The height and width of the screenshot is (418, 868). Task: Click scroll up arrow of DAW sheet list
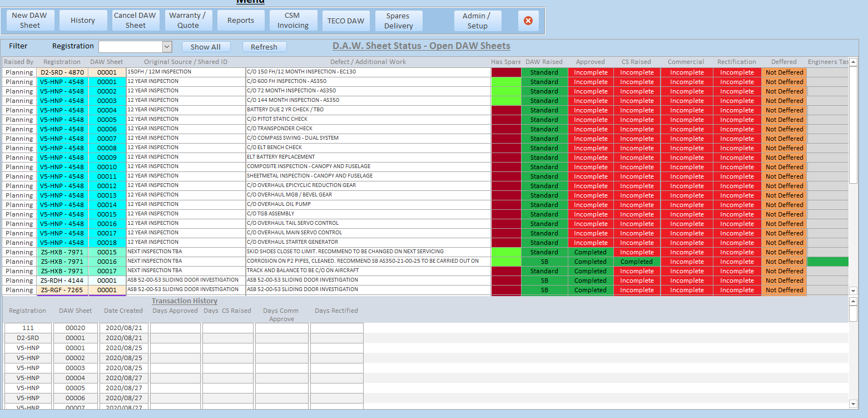point(854,62)
